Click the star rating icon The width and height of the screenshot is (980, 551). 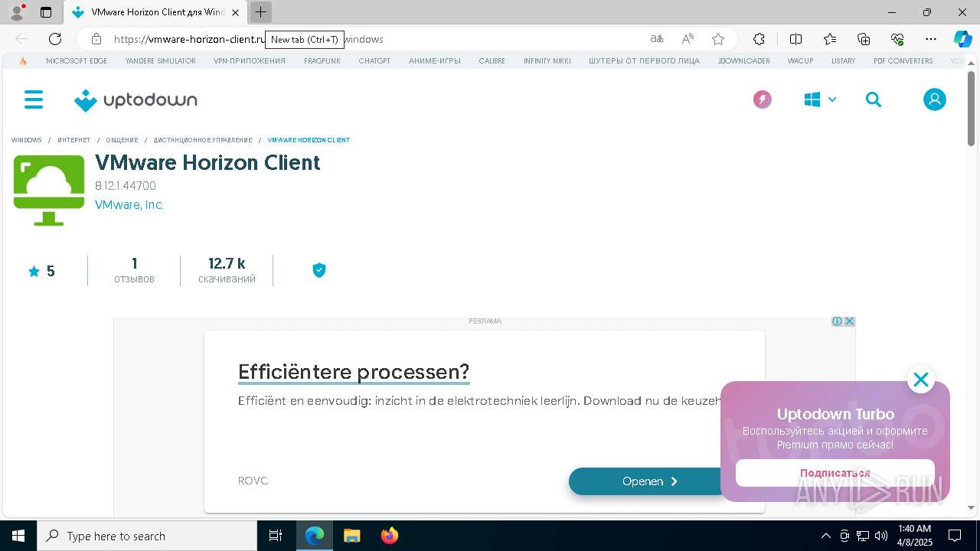pos(34,272)
